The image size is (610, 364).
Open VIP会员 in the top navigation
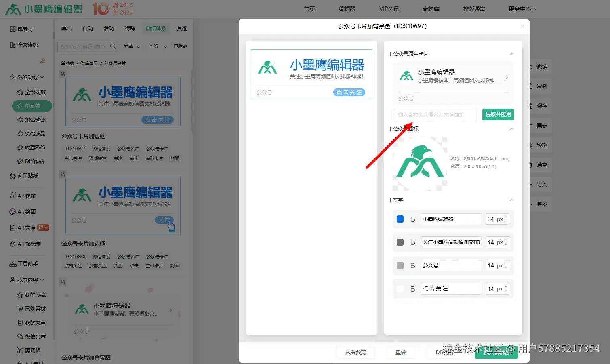(x=389, y=9)
